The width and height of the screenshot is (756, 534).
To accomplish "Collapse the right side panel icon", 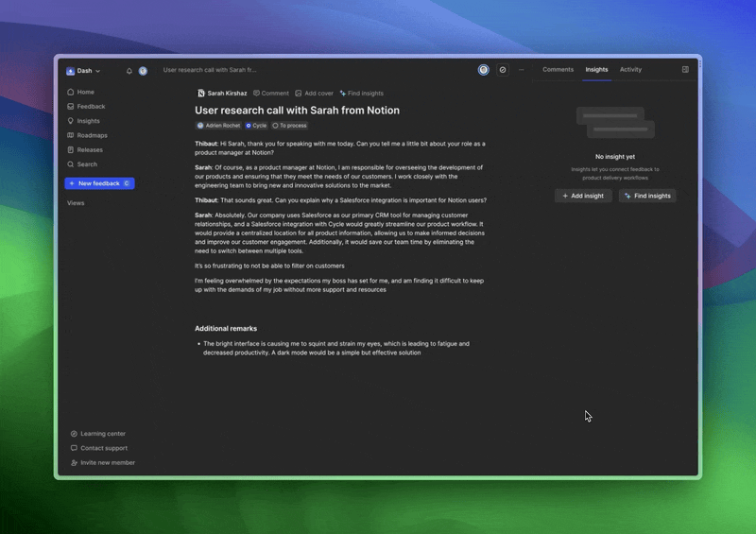I will 685,69.
